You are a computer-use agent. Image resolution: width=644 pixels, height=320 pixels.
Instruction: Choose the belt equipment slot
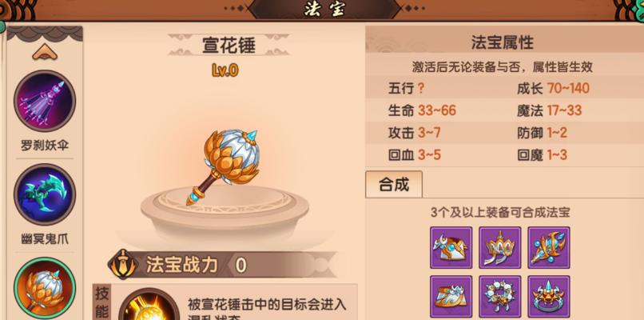451,297
